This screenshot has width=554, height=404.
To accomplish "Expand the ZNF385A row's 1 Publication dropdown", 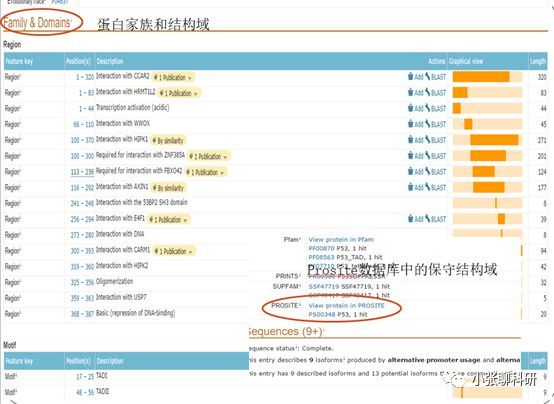I will click(208, 156).
